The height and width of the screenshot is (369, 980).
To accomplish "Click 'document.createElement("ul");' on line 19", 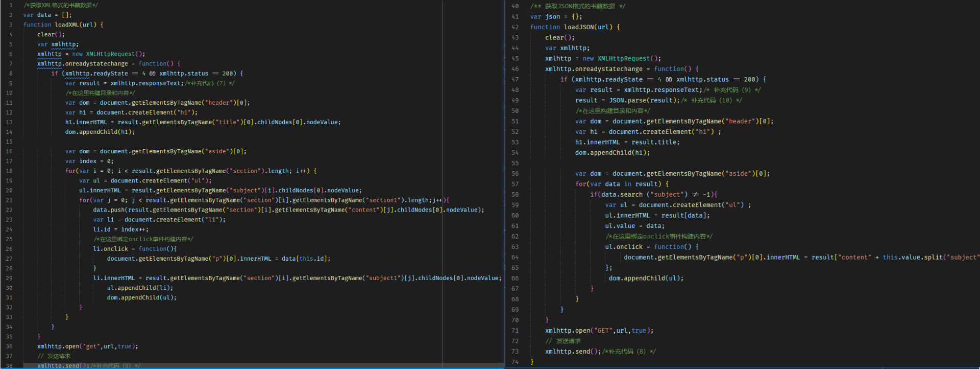I will click(161, 180).
